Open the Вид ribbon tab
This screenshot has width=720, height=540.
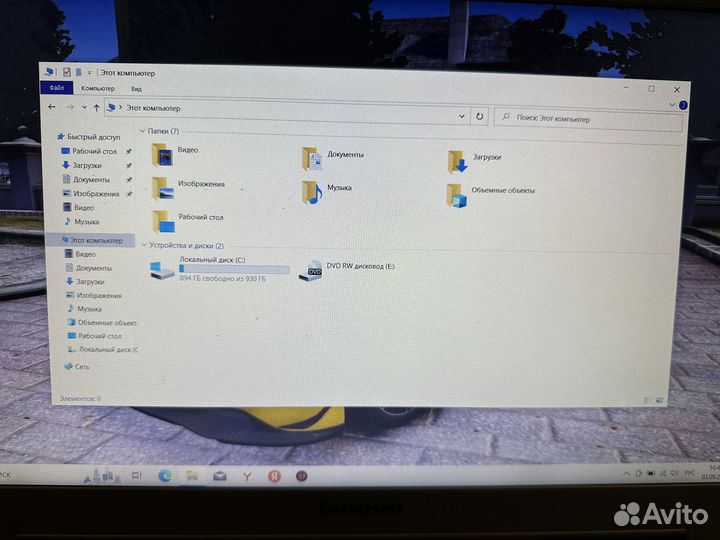tap(136, 89)
